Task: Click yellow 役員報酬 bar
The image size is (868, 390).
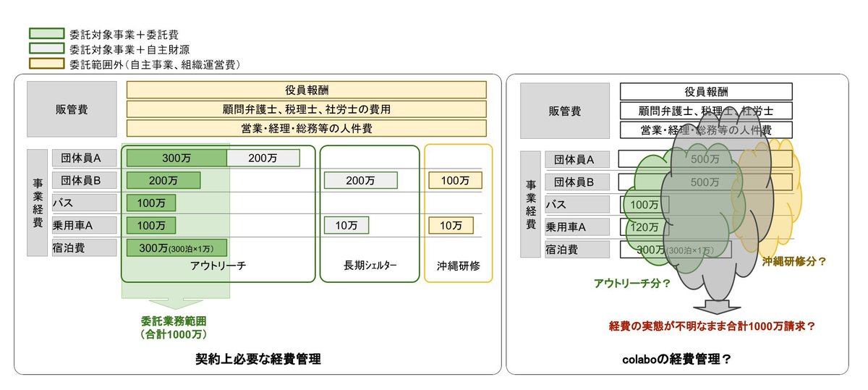Action: pos(306,90)
